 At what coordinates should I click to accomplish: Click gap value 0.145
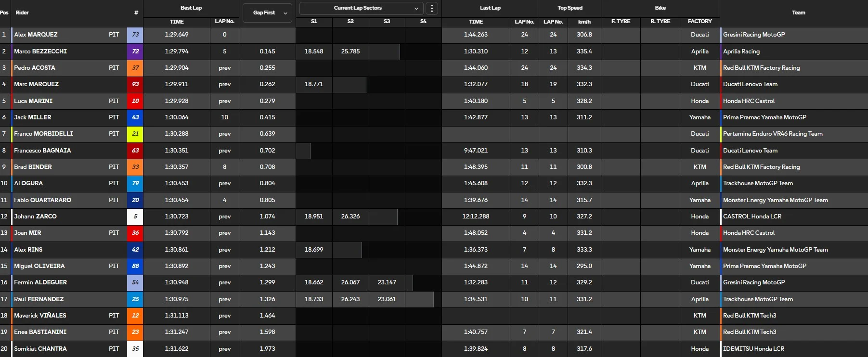[x=267, y=51]
